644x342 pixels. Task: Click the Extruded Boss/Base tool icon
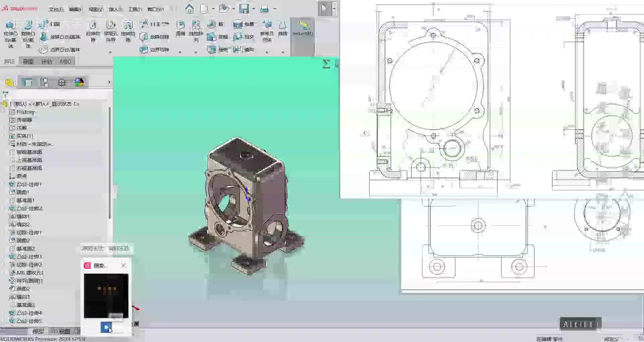coord(10,25)
